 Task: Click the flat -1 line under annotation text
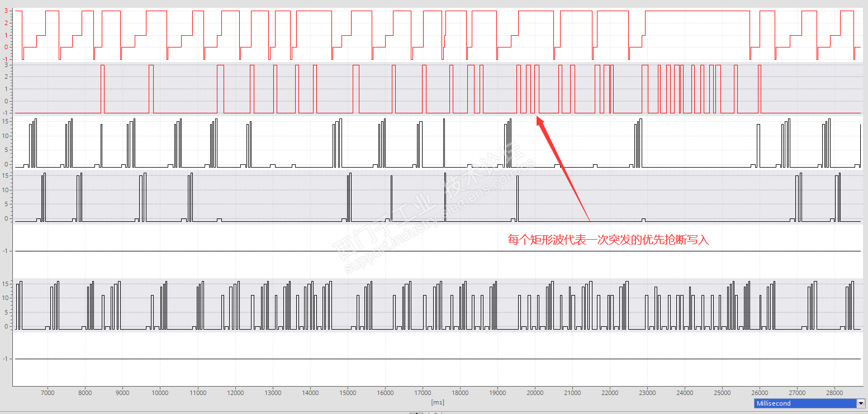(438, 251)
